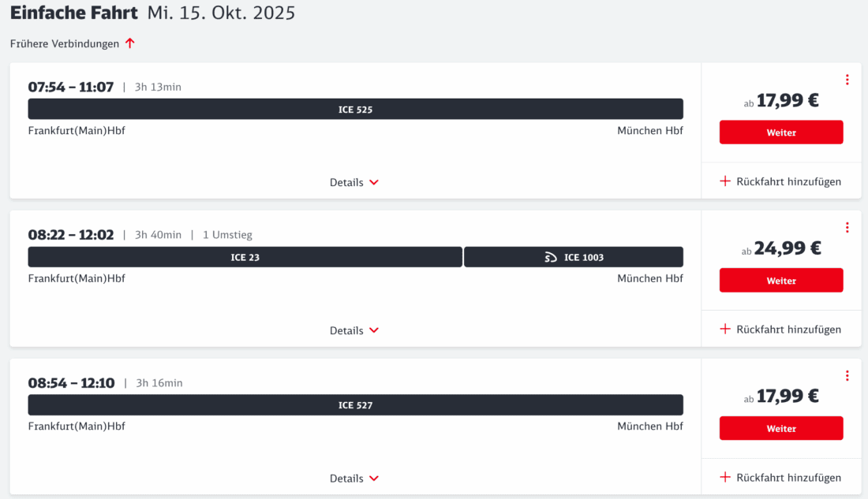Select the ICE 527 train bar

point(355,405)
